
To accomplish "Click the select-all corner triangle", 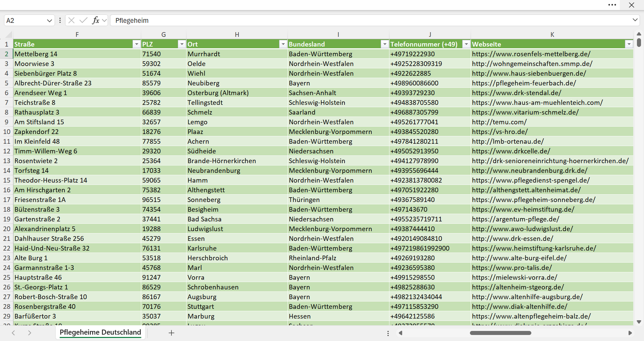I will [8, 35].
